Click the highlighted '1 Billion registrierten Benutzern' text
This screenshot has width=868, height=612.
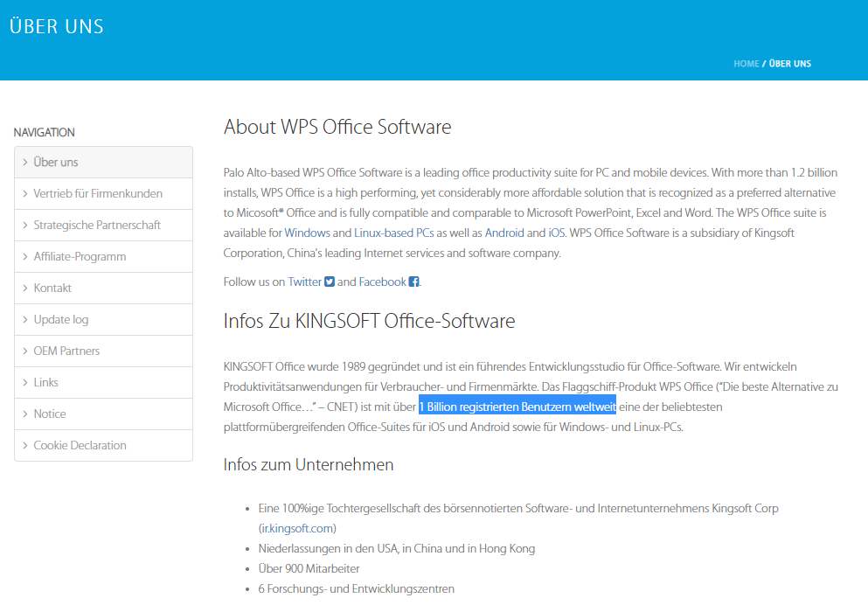click(x=517, y=407)
